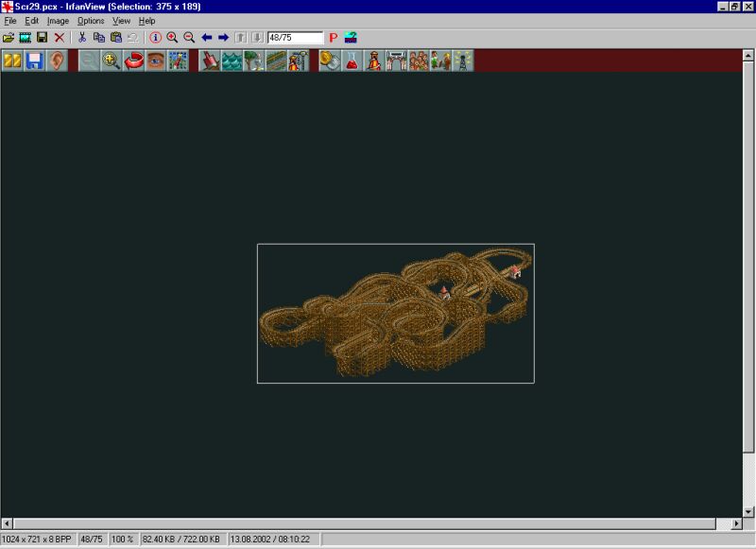Click status bar size "82.40 KB / 722.00 KB"
The image size is (756, 549).
click(180, 539)
